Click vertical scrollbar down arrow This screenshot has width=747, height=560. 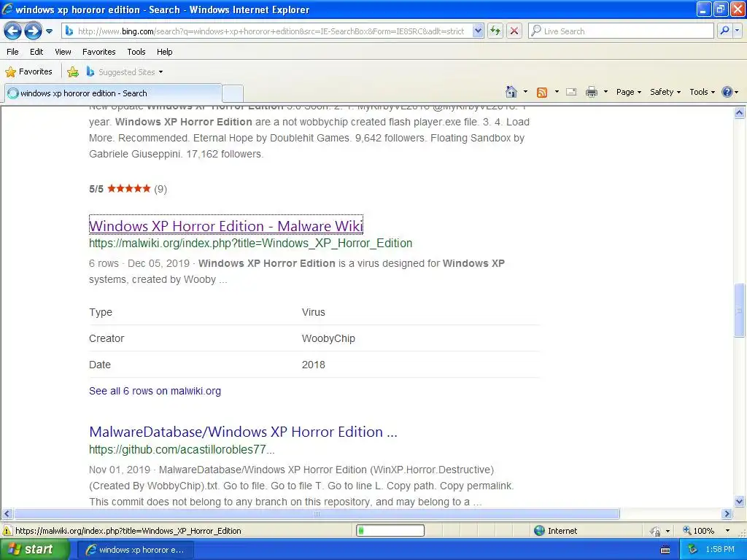740,501
